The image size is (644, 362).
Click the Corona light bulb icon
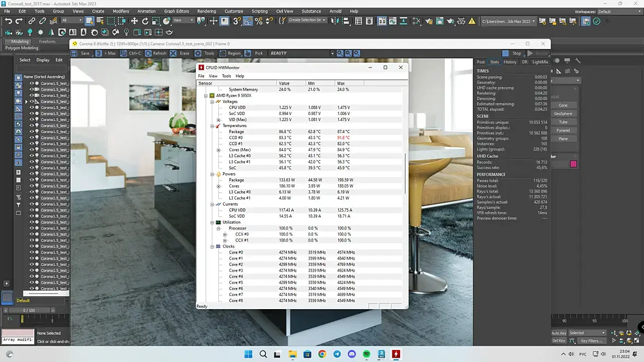(x=29, y=32)
